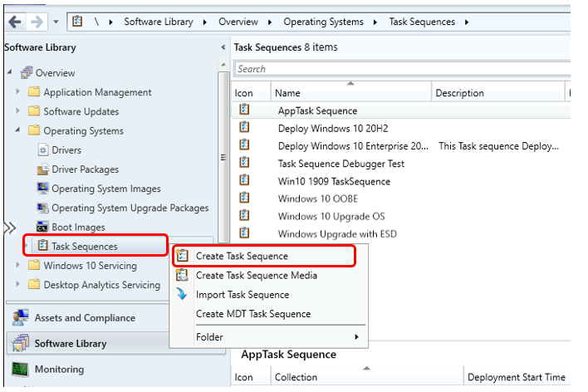
Task: Expand the root backslash breadcrumb arrow
Action: [110, 22]
